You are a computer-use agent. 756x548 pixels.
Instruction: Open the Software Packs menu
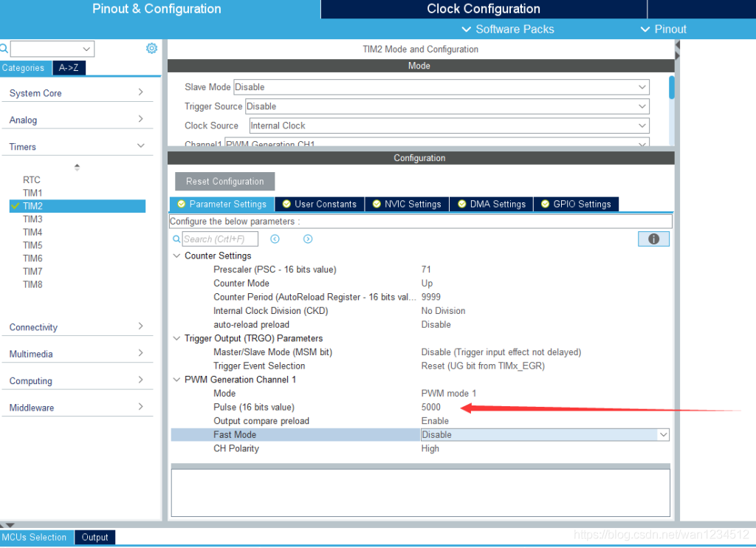507,29
